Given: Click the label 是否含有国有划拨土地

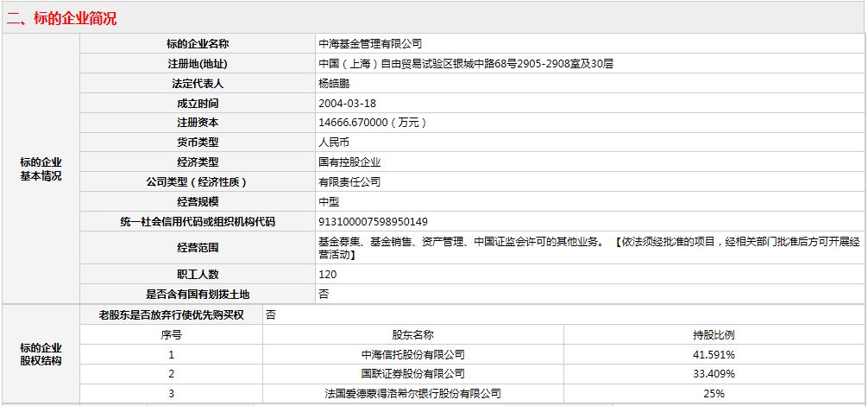Looking at the screenshot, I should tap(198, 294).
